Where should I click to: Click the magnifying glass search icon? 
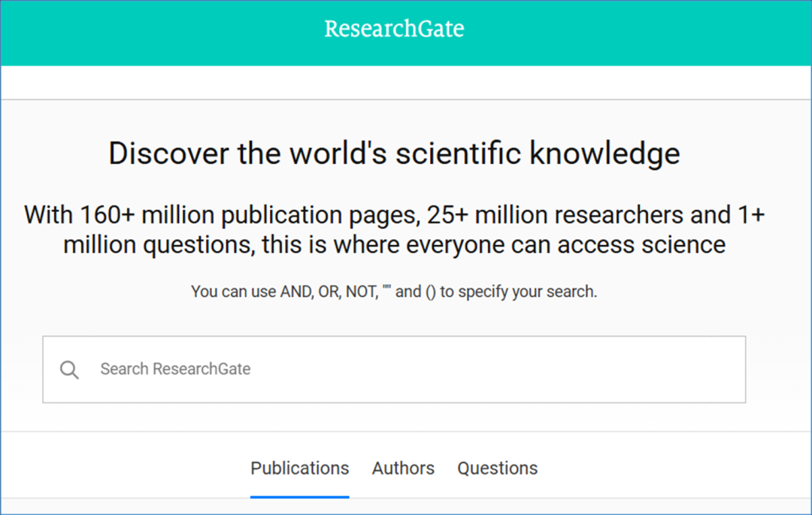click(x=69, y=370)
